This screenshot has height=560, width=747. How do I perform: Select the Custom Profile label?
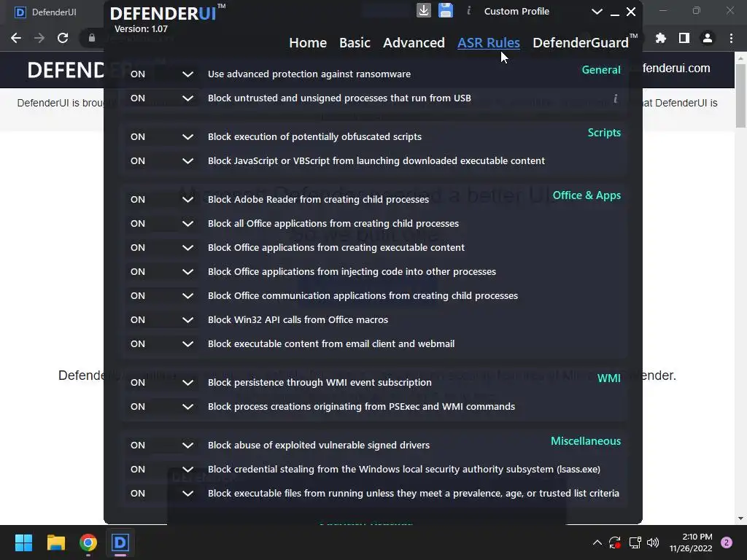click(x=516, y=11)
